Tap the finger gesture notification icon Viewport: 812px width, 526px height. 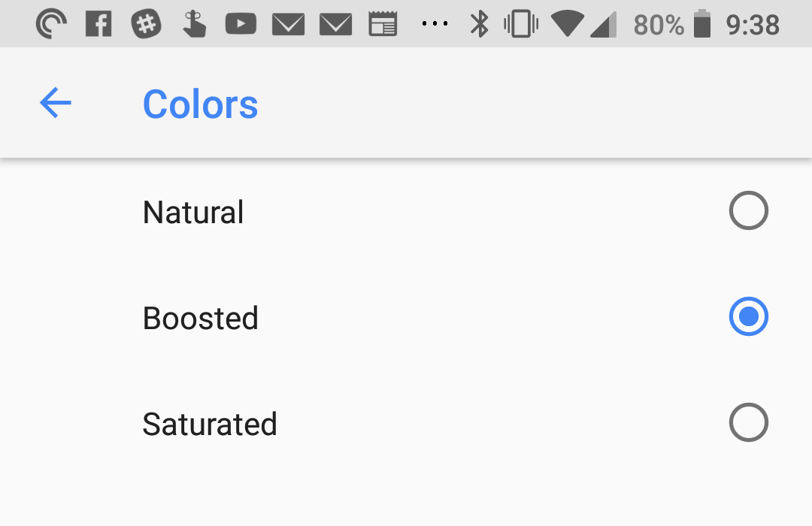pos(194,24)
